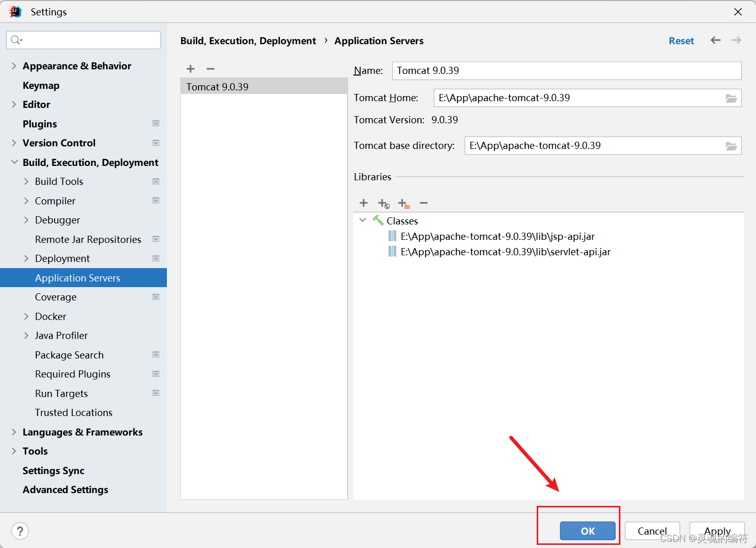Screen dimensions: 756x548
Task: Click project-level marker icon beside Build Tools
Action: tap(156, 181)
